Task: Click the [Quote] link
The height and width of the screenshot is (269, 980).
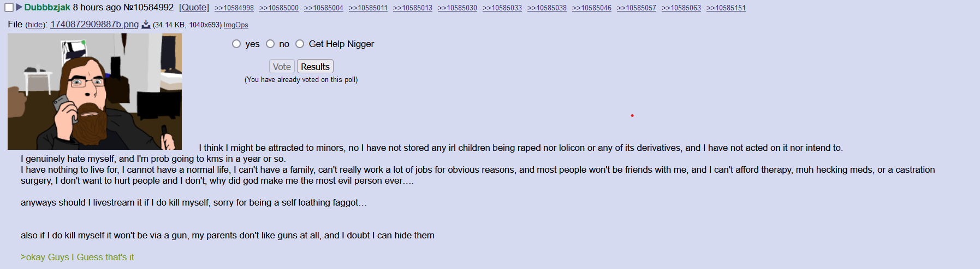Action: (194, 8)
